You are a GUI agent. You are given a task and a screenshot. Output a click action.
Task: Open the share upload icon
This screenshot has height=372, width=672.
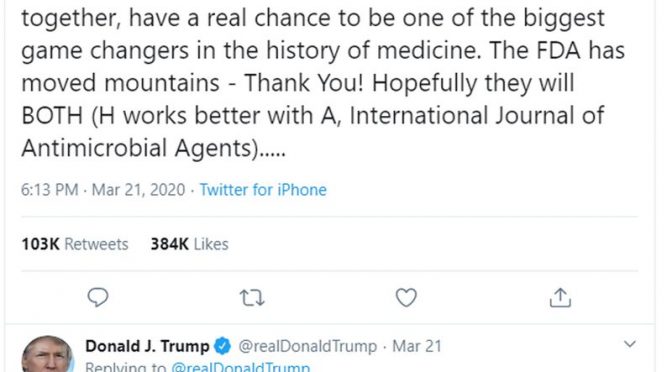(560, 297)
